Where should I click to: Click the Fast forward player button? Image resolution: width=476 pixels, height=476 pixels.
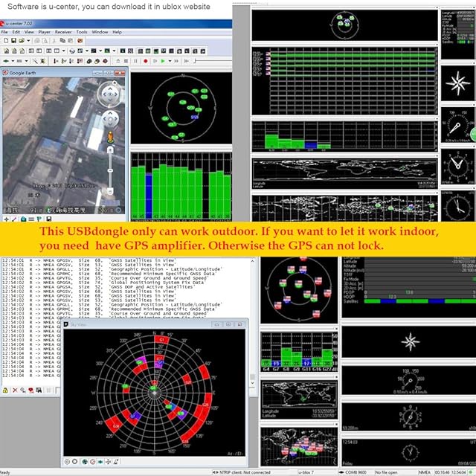click(x=176, y=61)
